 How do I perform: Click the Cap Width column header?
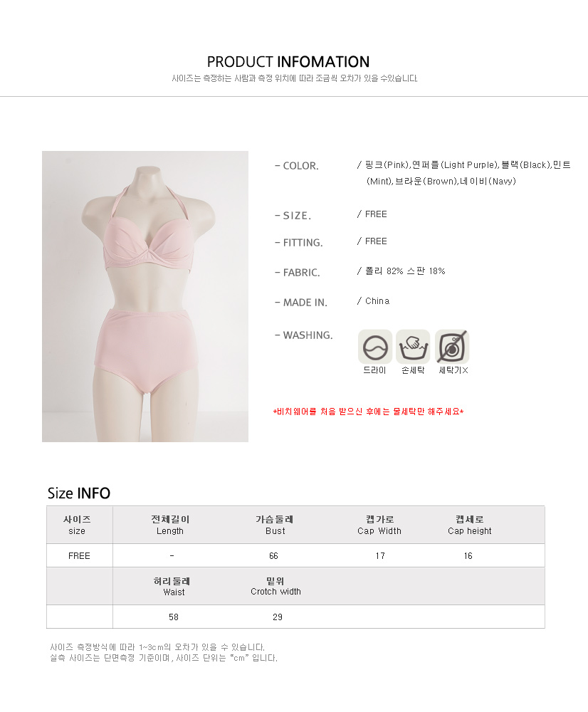point(379,525)
